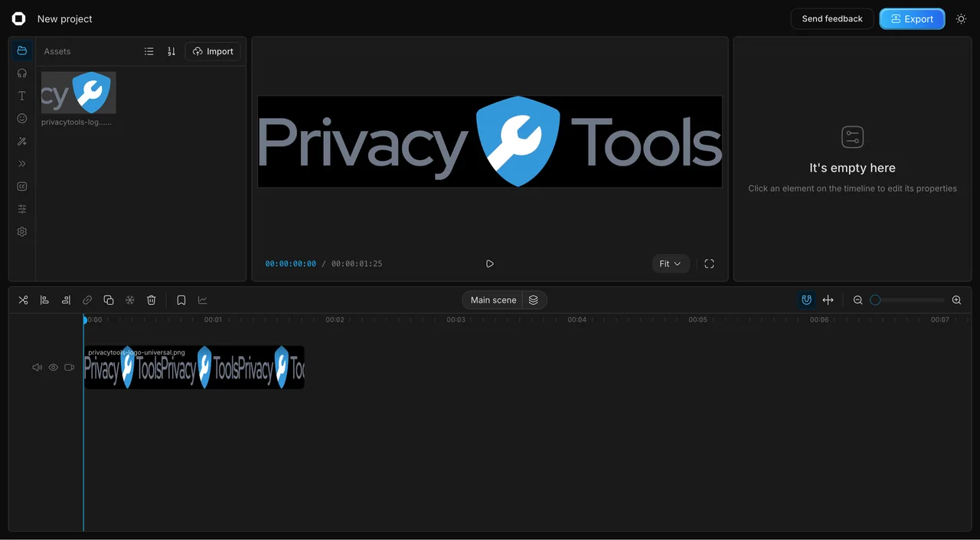Click the Import button
Screen dimensions: 980x540
(x=213, y=51)
